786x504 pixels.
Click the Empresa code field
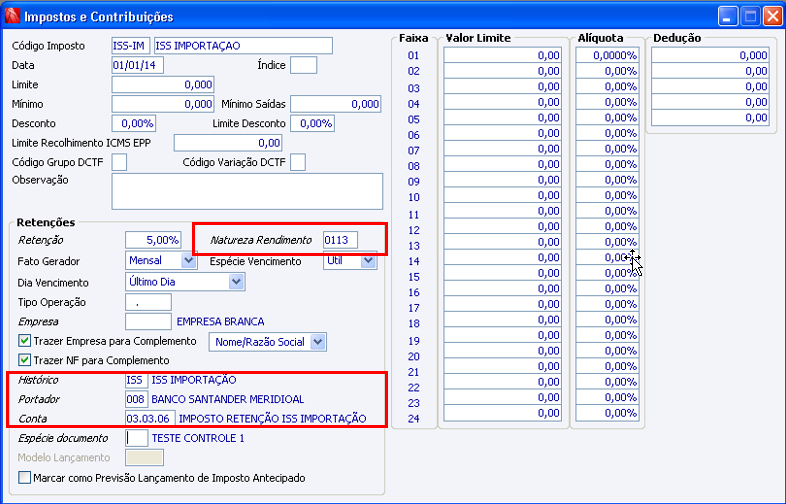click(148, 321)
